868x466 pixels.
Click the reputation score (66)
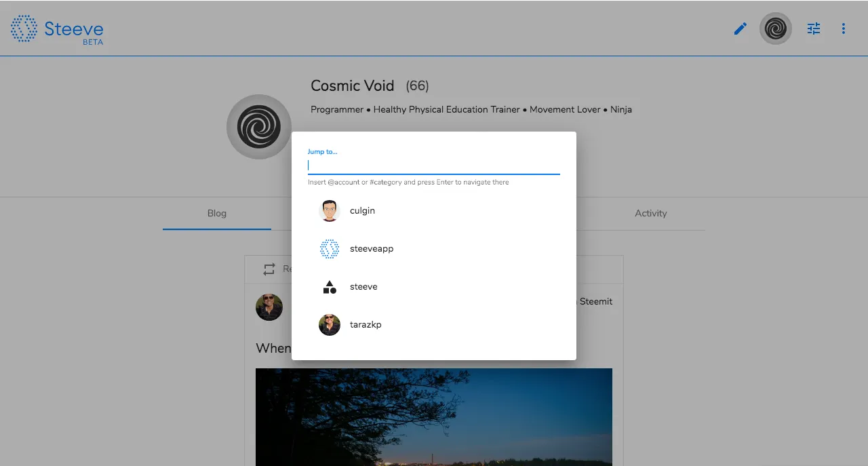pos(417,86)
